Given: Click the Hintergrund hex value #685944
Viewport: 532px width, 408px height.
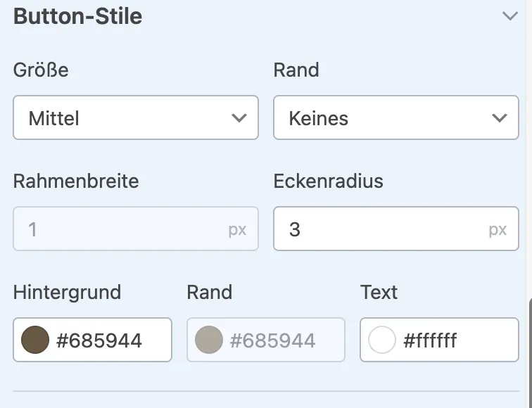Looking at the screenshot, I should coord(99,340).
